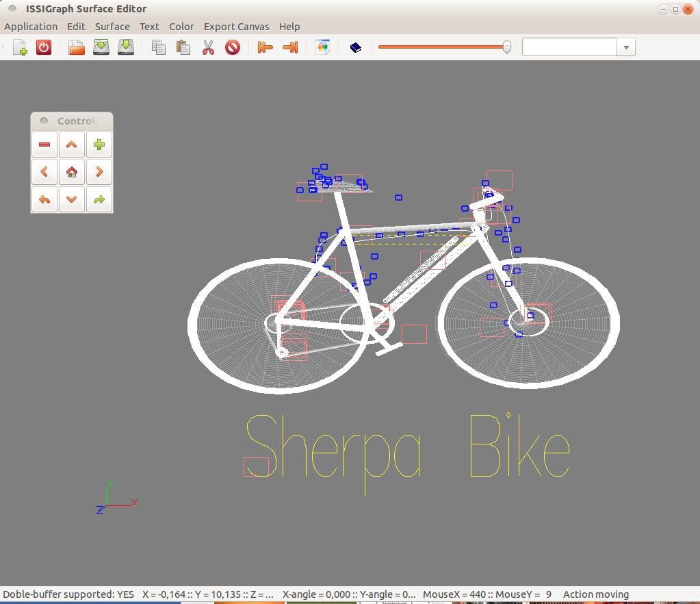This screenshot has height=604, width=700.
Task: Open the Color menu
Action: pos(181,27)
